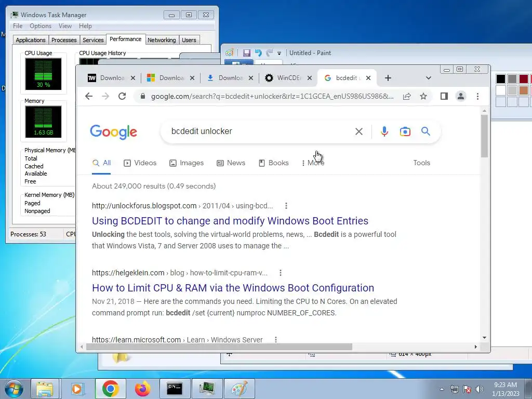Viewport: 532px width, 399px height.
Task: Show hidden tray icons arrow
Action: pyautogui.click(x=442, y=389)
